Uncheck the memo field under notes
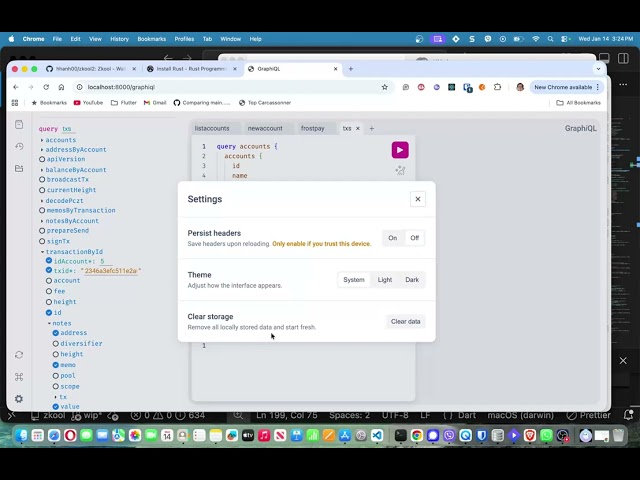The height and width of the screenshot is (480, 640). tap(56, 365)
